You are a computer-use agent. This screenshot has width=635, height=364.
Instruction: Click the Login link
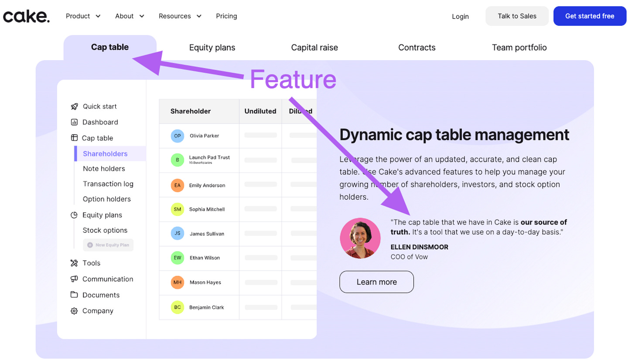(x=460, y=17)
